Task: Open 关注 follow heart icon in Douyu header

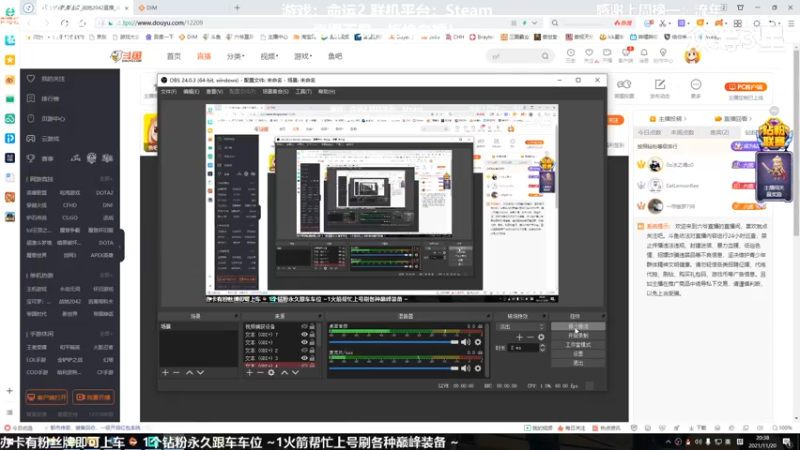Action: click(x=589, y=55)
